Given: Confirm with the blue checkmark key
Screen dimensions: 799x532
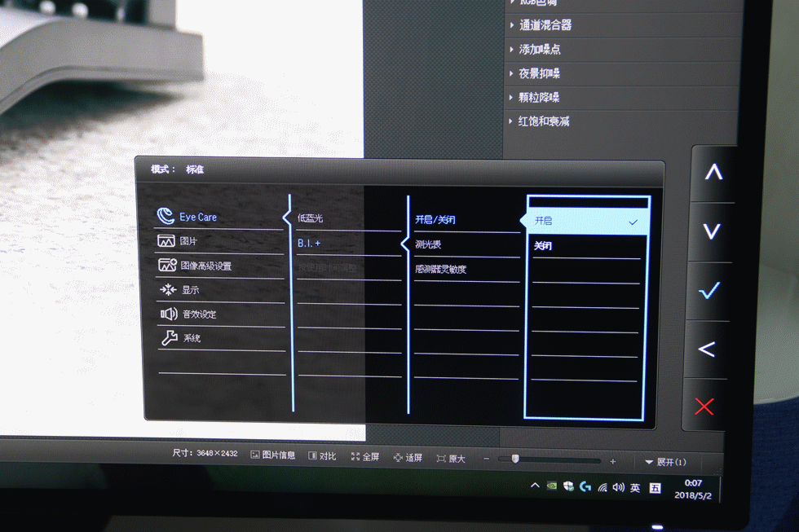Looking at the screenshot, I should click(710, 290).
